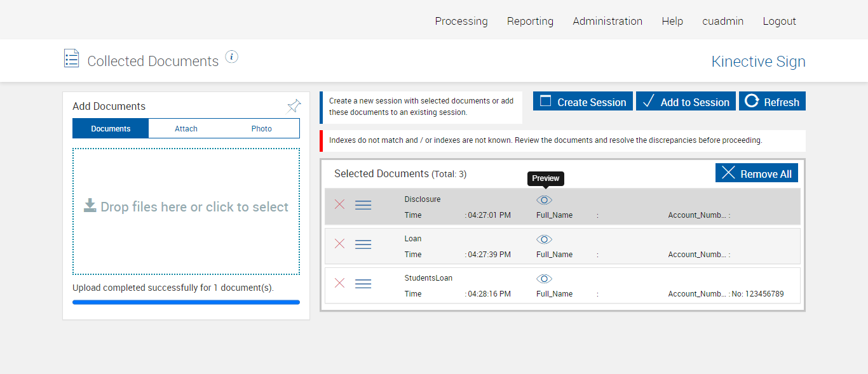Viewport: 868px width, 374px height.
Task: Remove the Disclosure document with X icon
Action: [340, 204]
